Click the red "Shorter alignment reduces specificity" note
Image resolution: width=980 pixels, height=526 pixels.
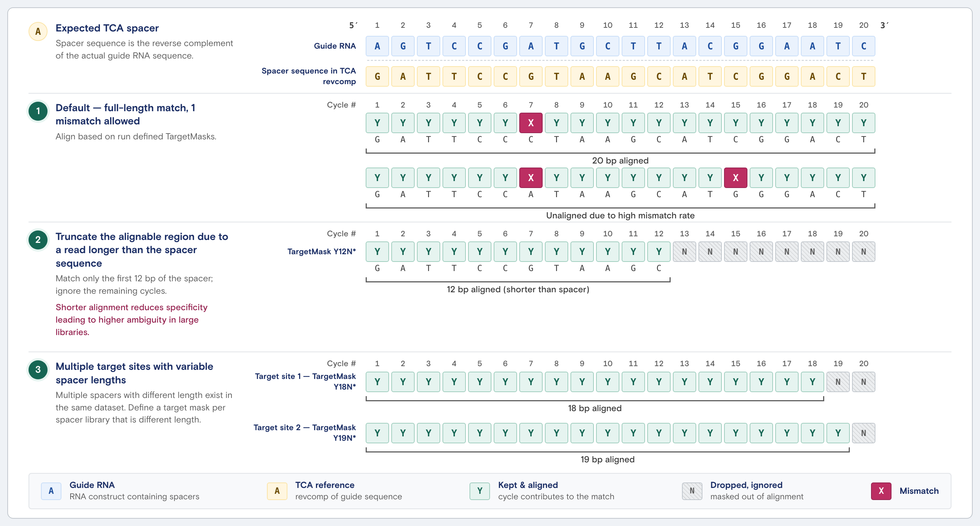(132, 320)
